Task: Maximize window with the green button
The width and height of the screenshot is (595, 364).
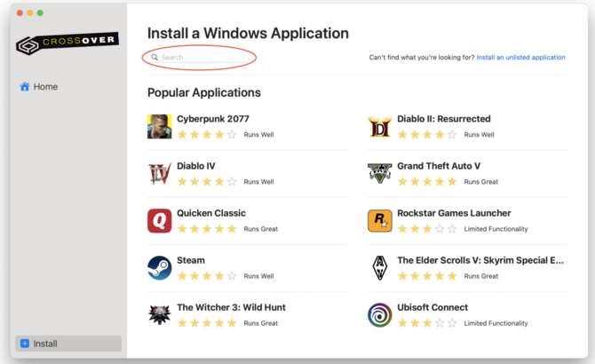Action: [40, 13]
